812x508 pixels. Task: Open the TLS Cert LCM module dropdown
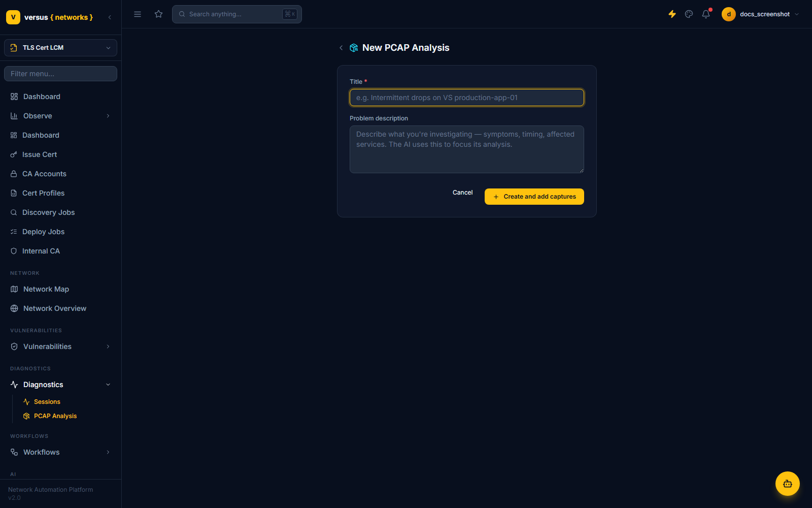pyautogui.click(x=60, y=48)
